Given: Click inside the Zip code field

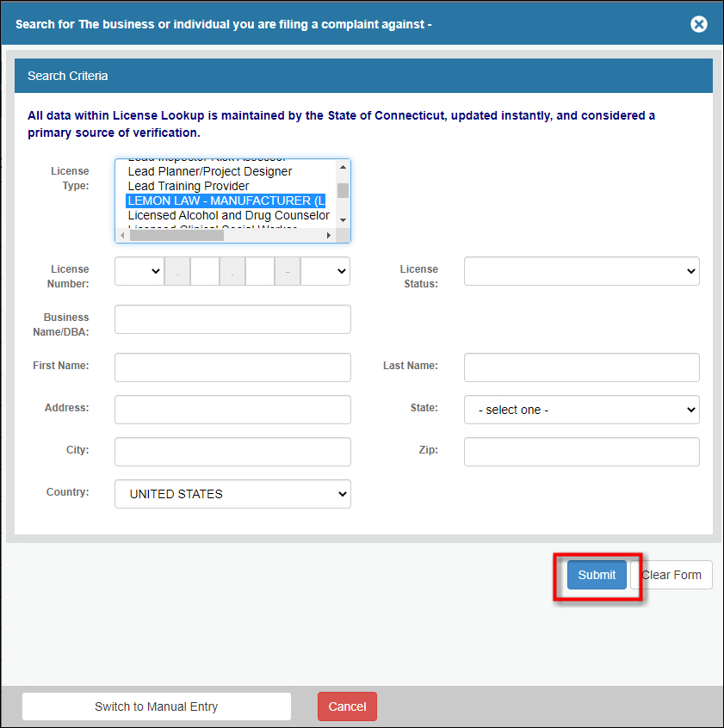Looking at the screenshot, I should [581, 452].
